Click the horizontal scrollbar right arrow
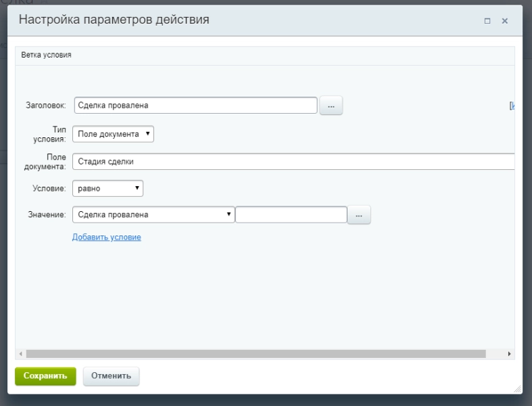Viewport: 532px width, 406px height. coord(509,354)
